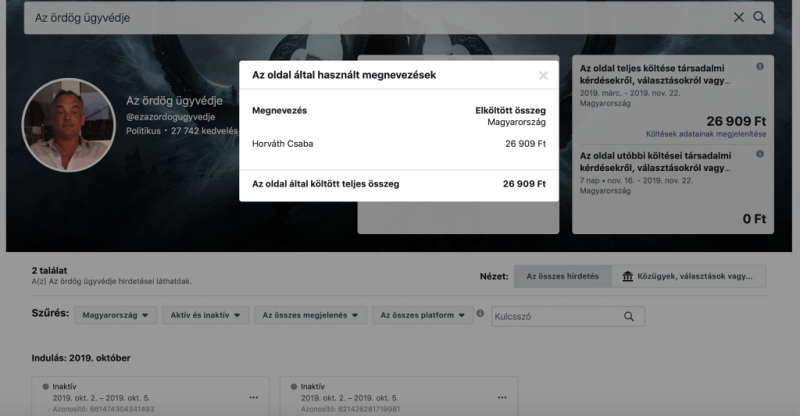
Task: Open 'Költések adatainak megjelenítése' link
Action: click(706, 134)
